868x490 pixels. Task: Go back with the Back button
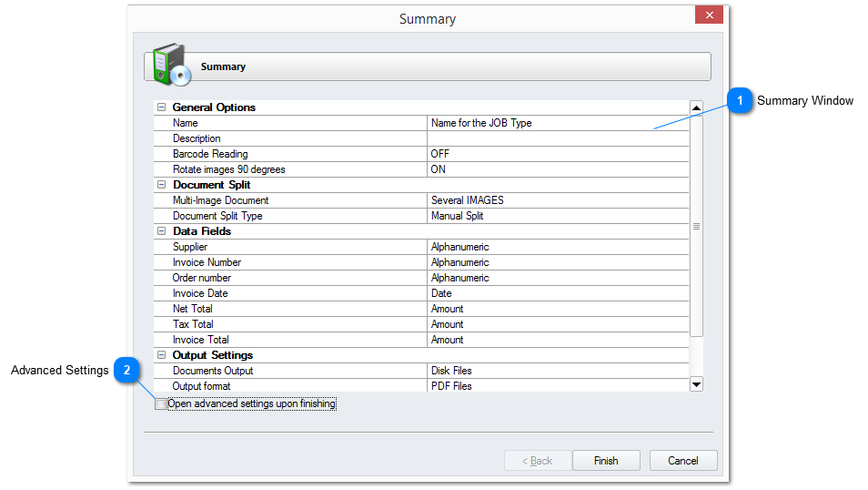538,461
